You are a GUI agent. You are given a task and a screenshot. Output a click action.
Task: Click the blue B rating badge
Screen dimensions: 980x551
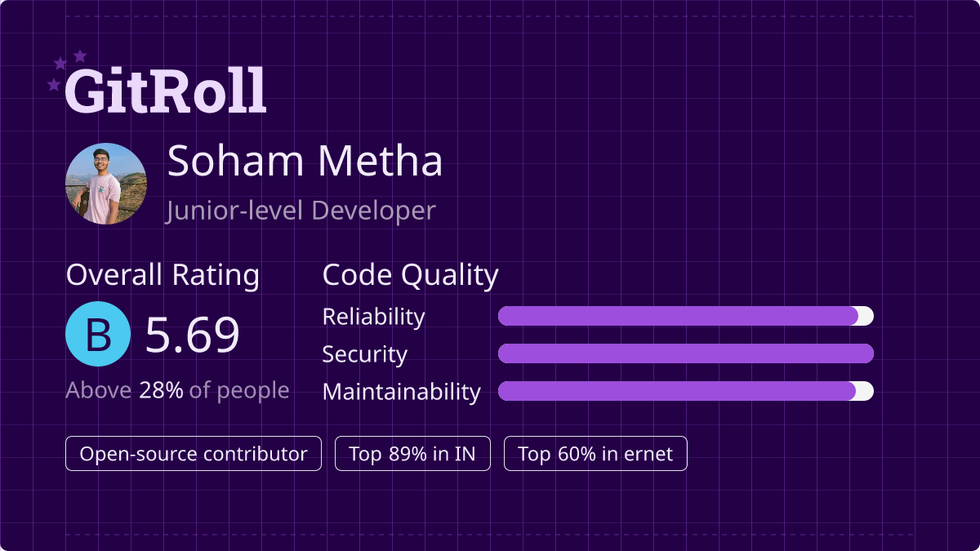coord(98,334)
